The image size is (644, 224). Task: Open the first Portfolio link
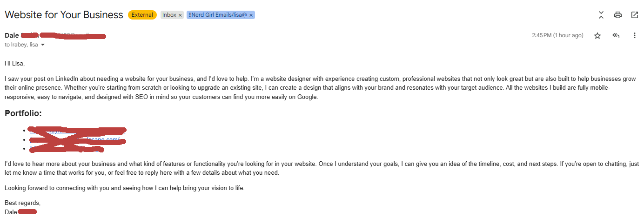(78, 131)
